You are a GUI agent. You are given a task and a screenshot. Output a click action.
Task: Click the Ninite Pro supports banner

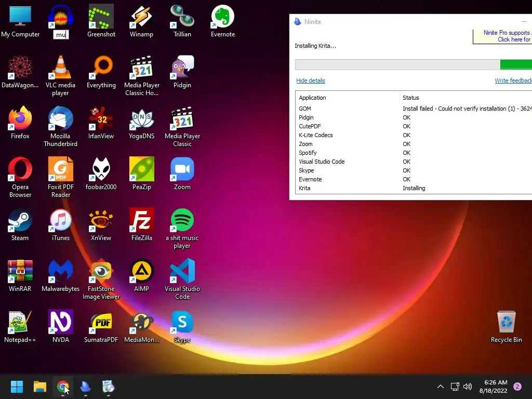502,36
